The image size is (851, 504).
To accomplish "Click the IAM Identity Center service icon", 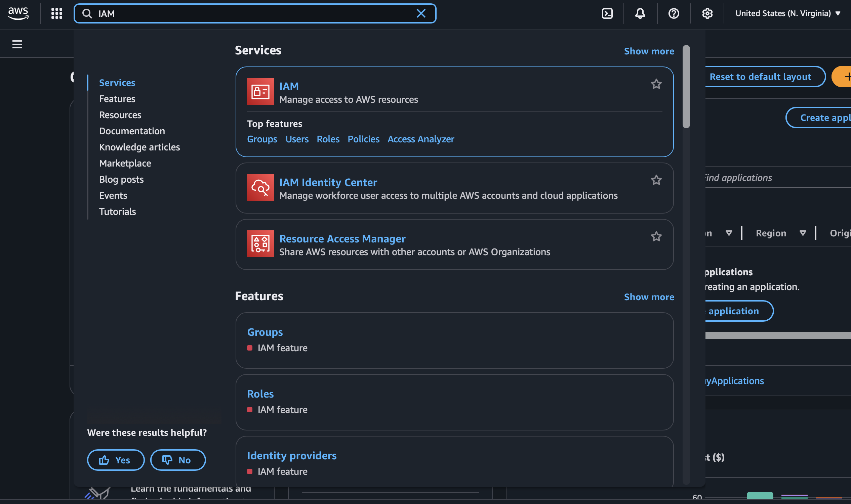I will point(260,187).
